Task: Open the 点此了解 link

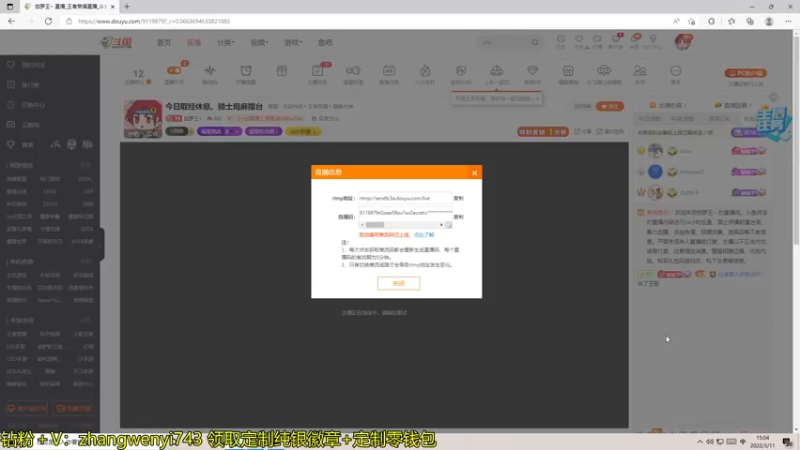Action: click(424, 235)
